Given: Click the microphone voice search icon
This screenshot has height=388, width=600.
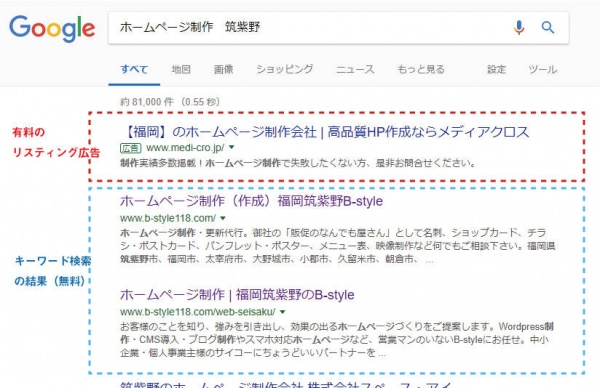Looking at the screenshot, I should 519,28.
